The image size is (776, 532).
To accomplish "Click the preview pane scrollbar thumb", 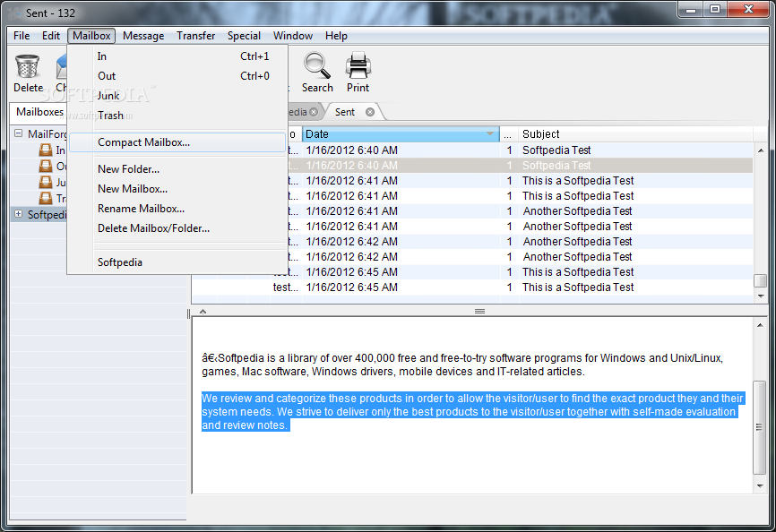I will pos(760,427).
